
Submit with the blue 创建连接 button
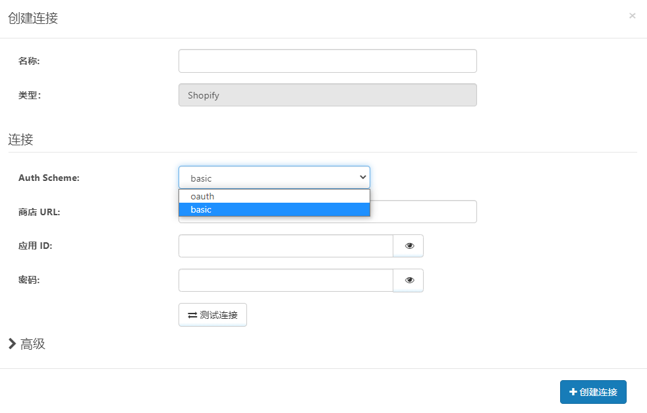[593, 392]
